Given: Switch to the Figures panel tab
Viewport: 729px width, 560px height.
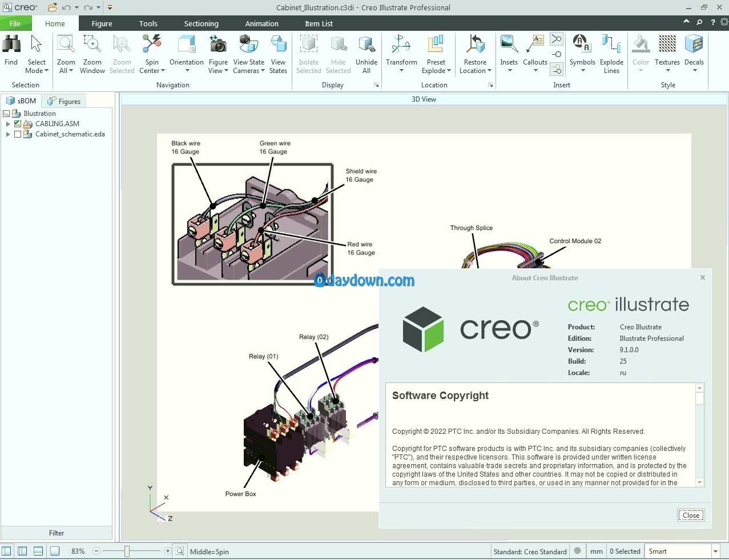Looking at the screenshot, I should coord(65,101).
